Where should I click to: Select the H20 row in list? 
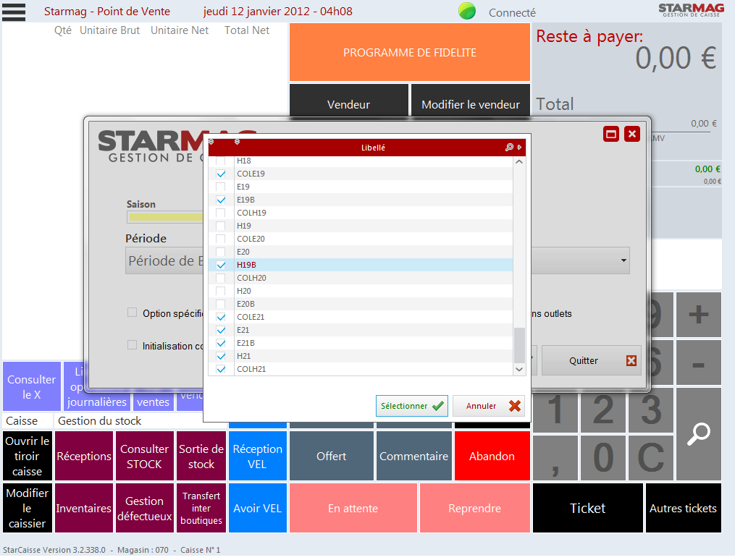(x=361, y=292)
